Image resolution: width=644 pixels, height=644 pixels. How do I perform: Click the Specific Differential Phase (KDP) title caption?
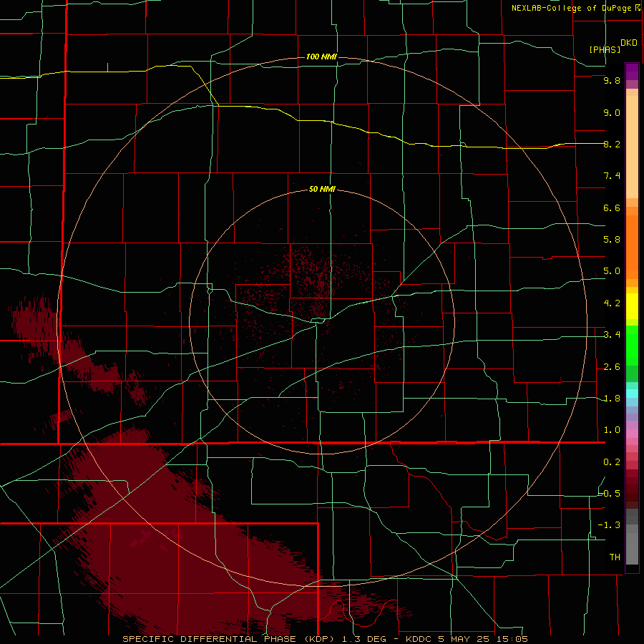(x=230, y=639)
